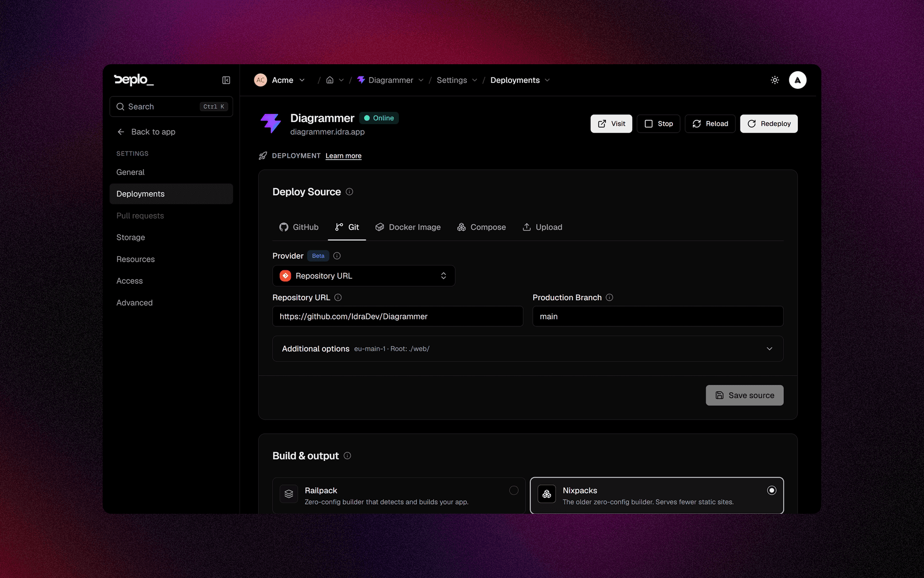Click Build & output info icon

[348, 456]
